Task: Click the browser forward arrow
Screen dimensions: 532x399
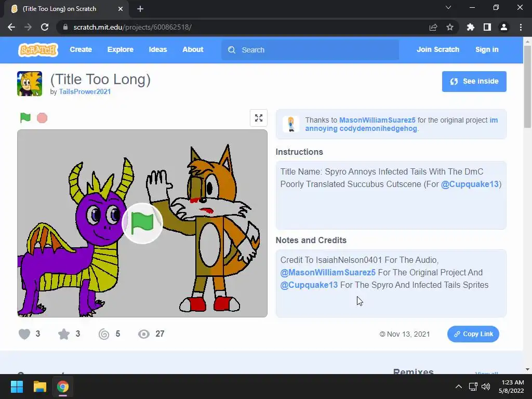Action: pyautogui.click(x=28, y=27)
